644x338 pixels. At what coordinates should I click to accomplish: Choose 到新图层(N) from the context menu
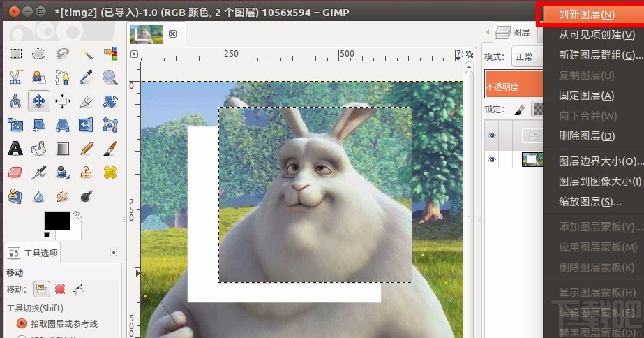click(x=587, y=15)
